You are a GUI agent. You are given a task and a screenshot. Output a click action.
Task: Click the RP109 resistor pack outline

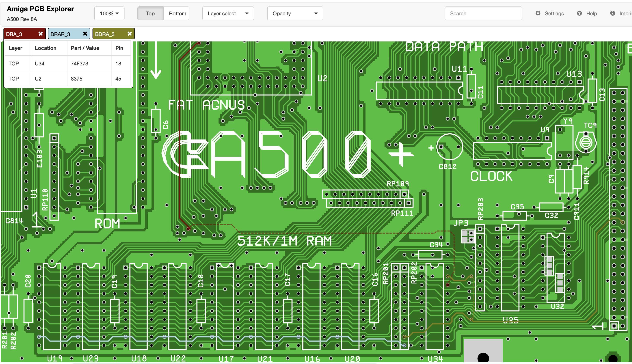click(x=365, y=194)
